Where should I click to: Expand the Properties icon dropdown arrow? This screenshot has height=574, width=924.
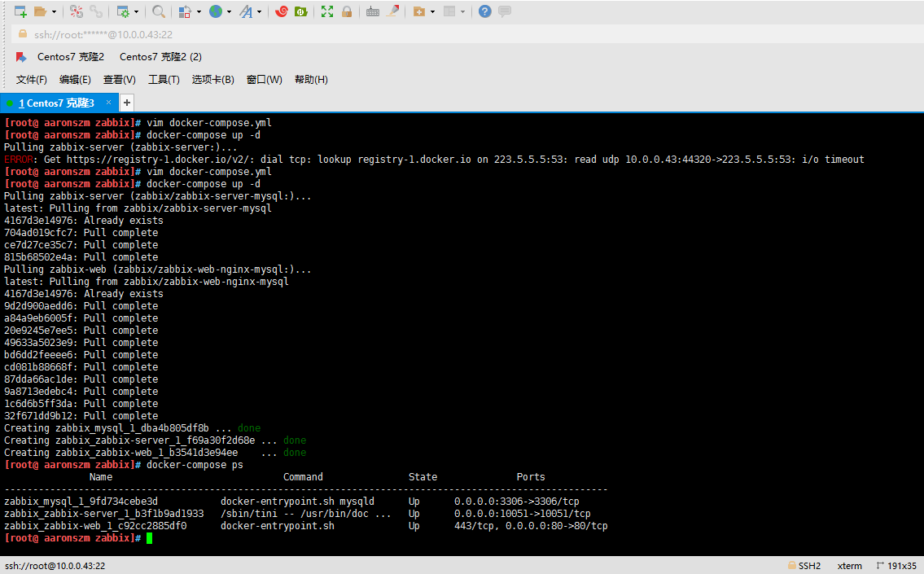point(137,11)
